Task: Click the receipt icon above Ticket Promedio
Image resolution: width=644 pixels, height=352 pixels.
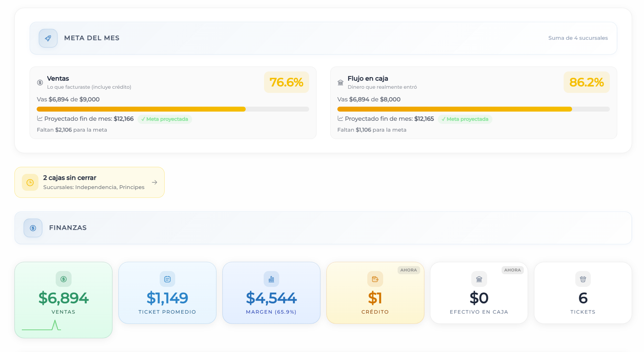Action: click(x=167, y=279)
